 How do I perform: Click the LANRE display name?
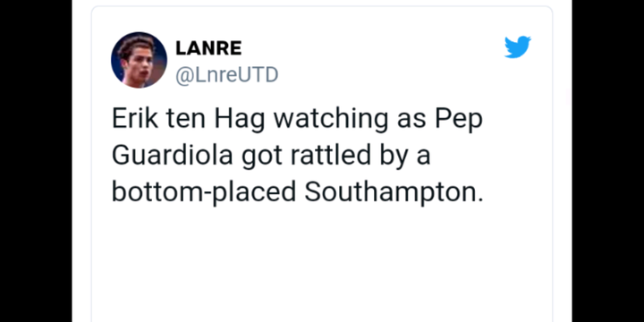[x=208, y=48]
